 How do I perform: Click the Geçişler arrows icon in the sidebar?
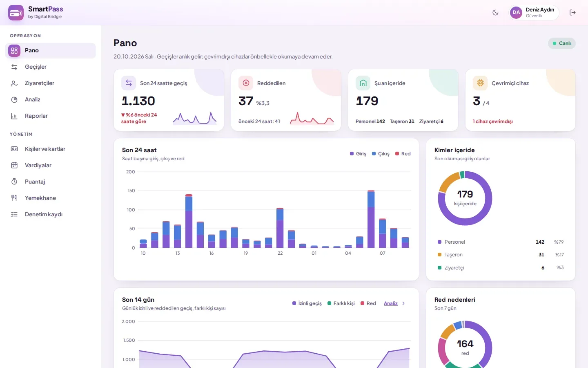tap(14, 67)
